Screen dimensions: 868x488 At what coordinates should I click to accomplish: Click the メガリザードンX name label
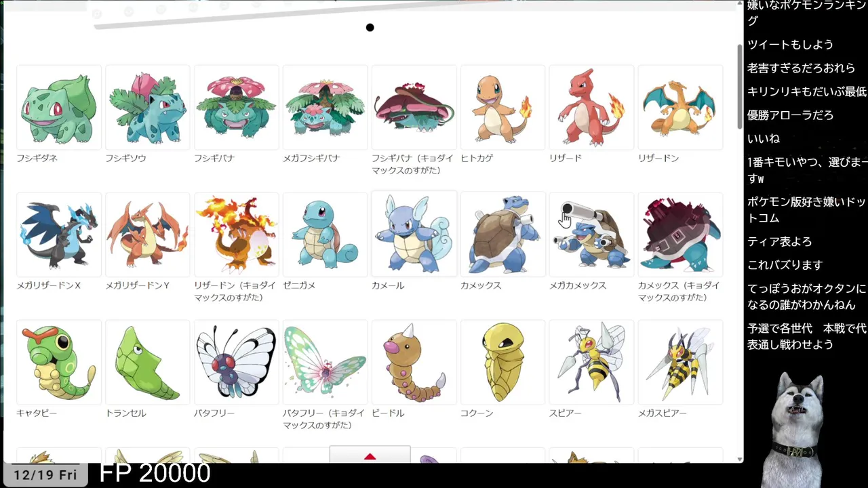[49, 285]
